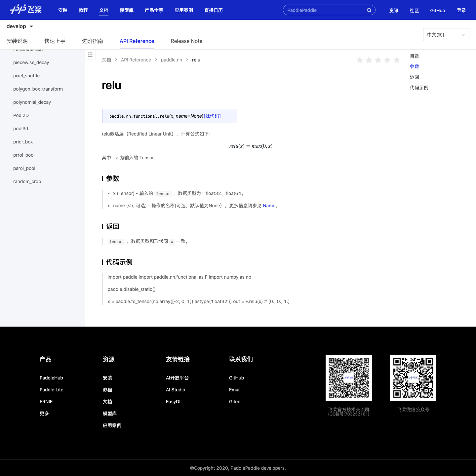The height and width of the screenshot is (476, 476).
Task: Open 资讯 in the header
Action: tap(394, 11)
